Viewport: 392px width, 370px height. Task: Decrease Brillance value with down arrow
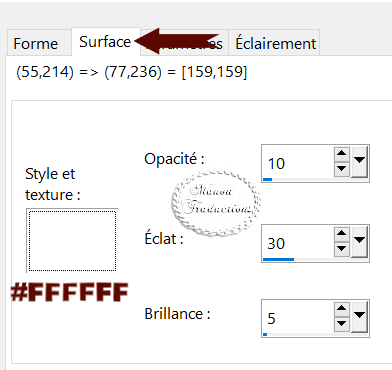[x=341, y=323]
